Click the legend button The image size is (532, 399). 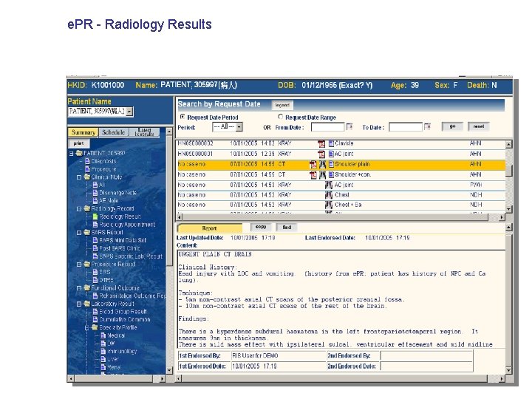pyautogui.click(x=282, y=105)
